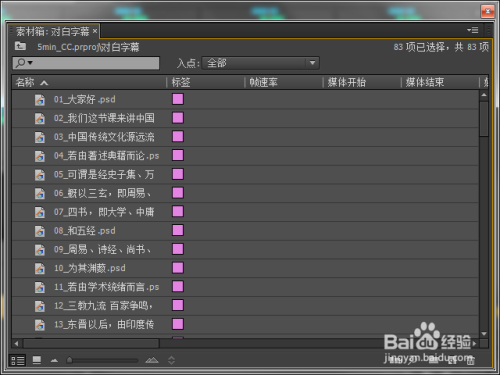
Task: Click the file icon of 11_若由学术统绪而言
Action: point(40,287)
